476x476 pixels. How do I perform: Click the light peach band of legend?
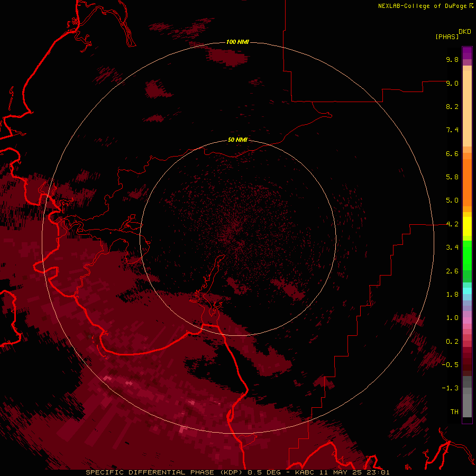pyautogui.click(x=467, y=108)
